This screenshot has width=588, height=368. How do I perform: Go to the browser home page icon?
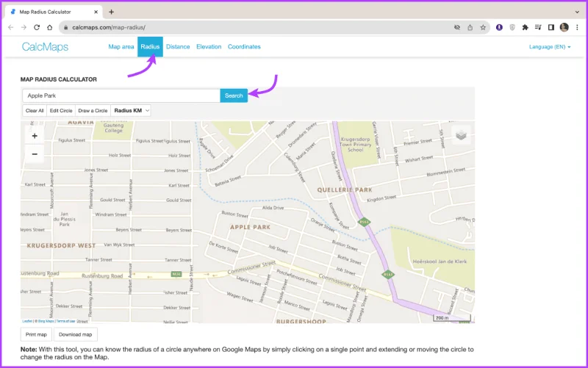tap(49, 27)
